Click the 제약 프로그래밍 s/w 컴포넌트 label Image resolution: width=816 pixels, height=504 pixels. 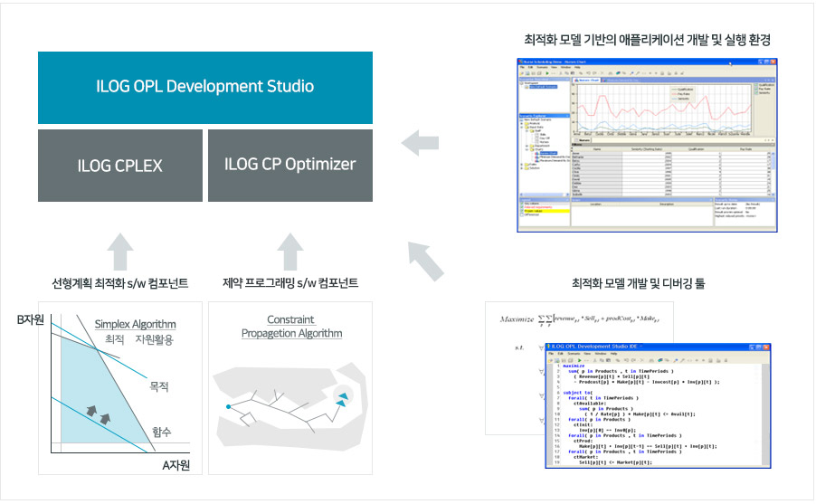290,282
